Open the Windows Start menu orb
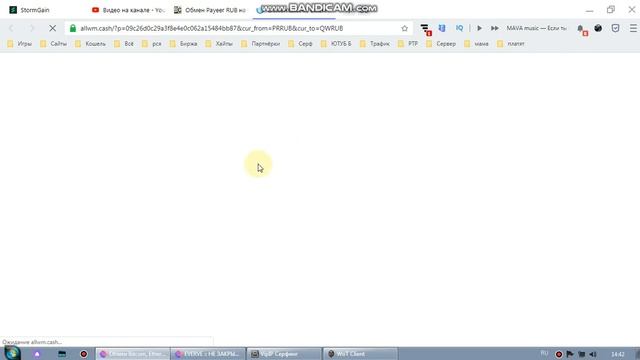 point(12,353)
